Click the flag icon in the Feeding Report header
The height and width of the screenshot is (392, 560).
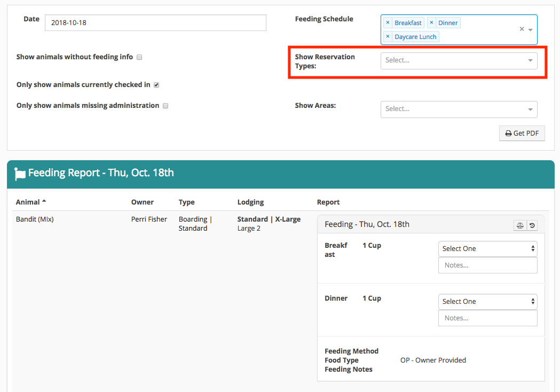pyautogui.click(x=19, y=173)
